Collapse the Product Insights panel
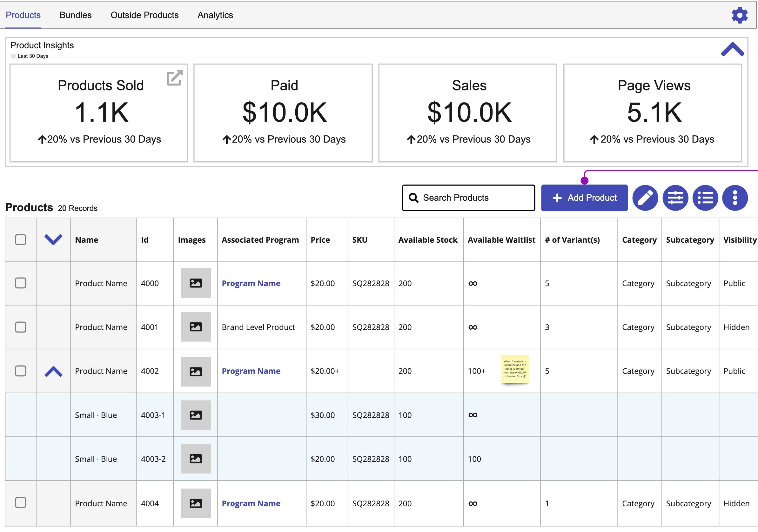This screenshot has width=758, height=532. pos(732,49)
